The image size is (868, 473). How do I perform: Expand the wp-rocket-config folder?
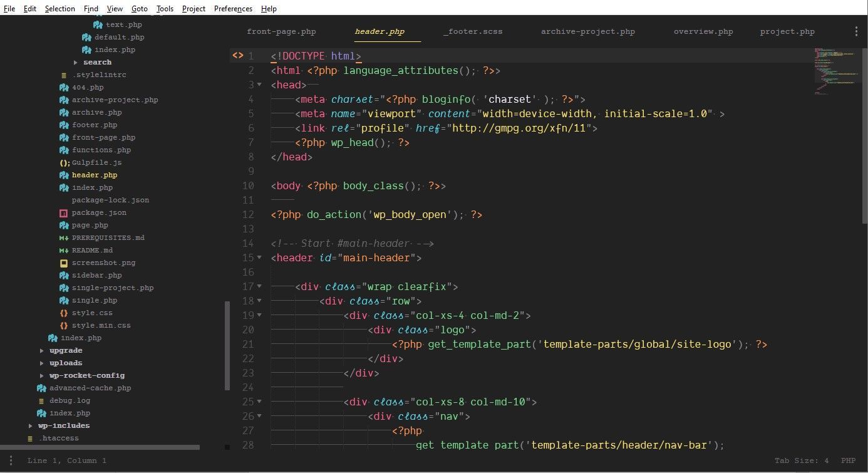[x=42, y=376]
